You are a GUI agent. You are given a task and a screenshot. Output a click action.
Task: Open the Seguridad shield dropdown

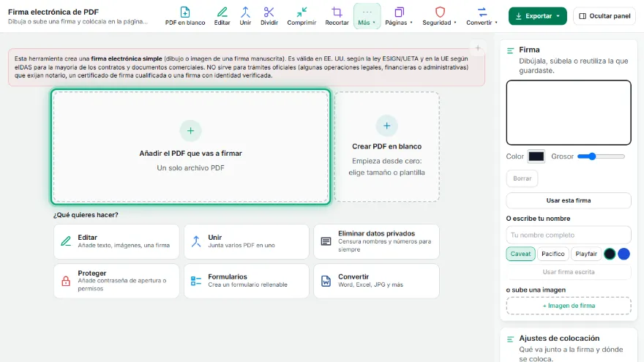click(440, 16)
